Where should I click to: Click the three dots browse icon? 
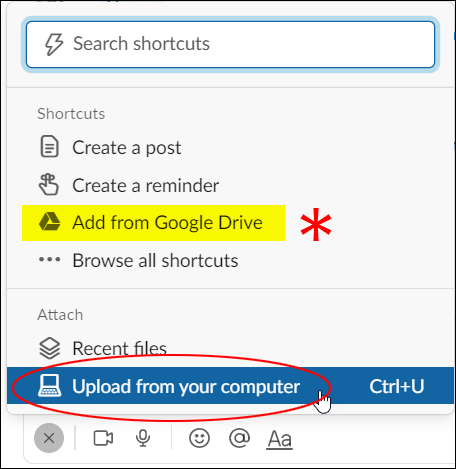click(50, 259)
